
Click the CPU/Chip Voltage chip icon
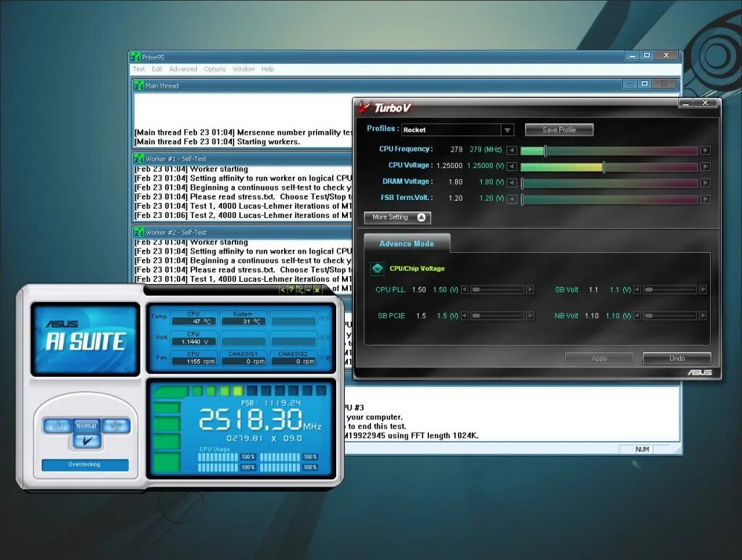pyautogui.click(x=377, y=268)
